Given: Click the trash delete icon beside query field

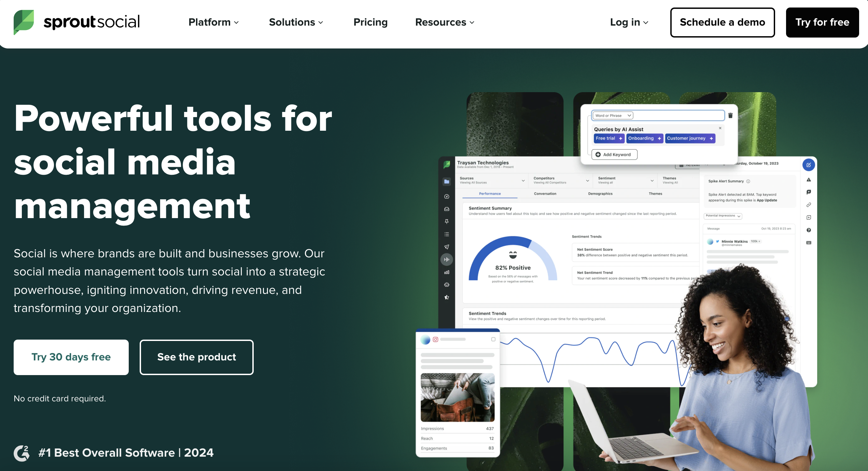Looking at the screenshot, I should pyautogui.click(x=730, y=115).
